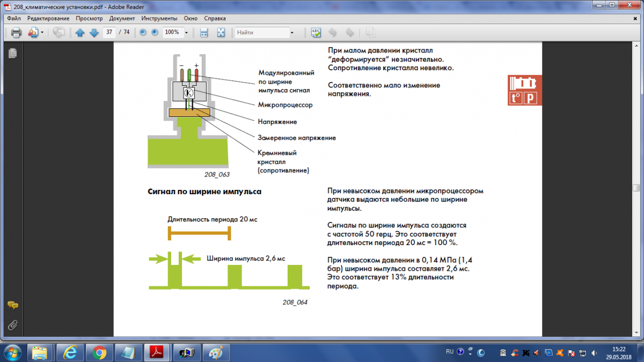644x362 pixels.
Task: Click the heading 'Сигнал по ширине импульса'
Action: [x=204, y=191]
